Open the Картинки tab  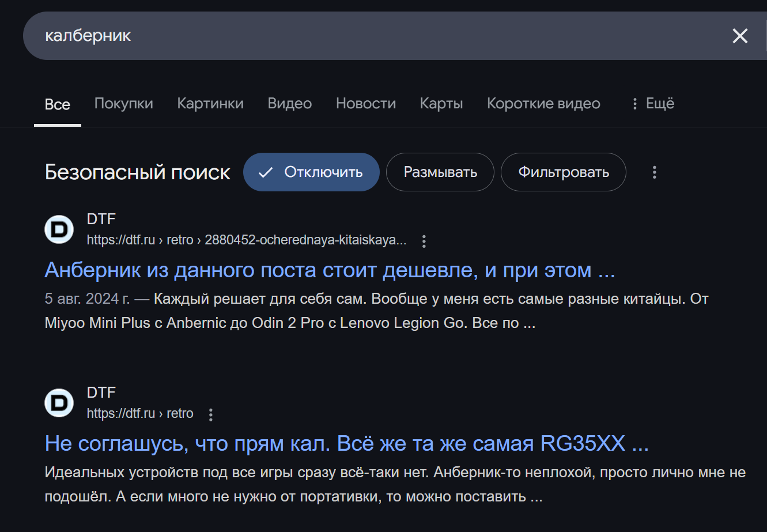(x=210, y=104)
